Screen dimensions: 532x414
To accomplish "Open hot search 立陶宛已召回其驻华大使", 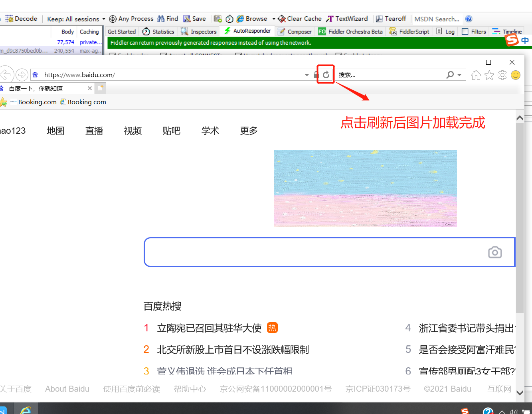I will point(209,328).
